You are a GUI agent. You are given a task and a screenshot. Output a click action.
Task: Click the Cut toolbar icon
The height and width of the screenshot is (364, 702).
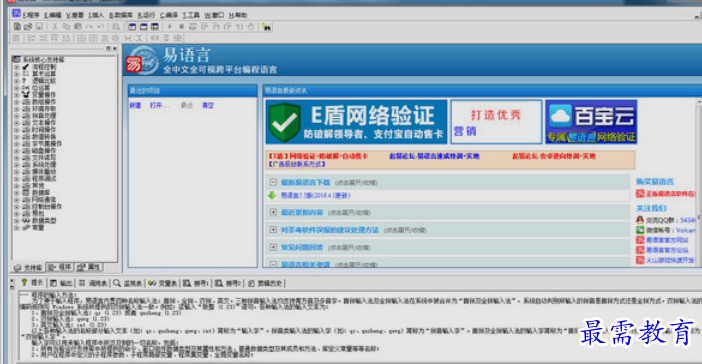55,27
